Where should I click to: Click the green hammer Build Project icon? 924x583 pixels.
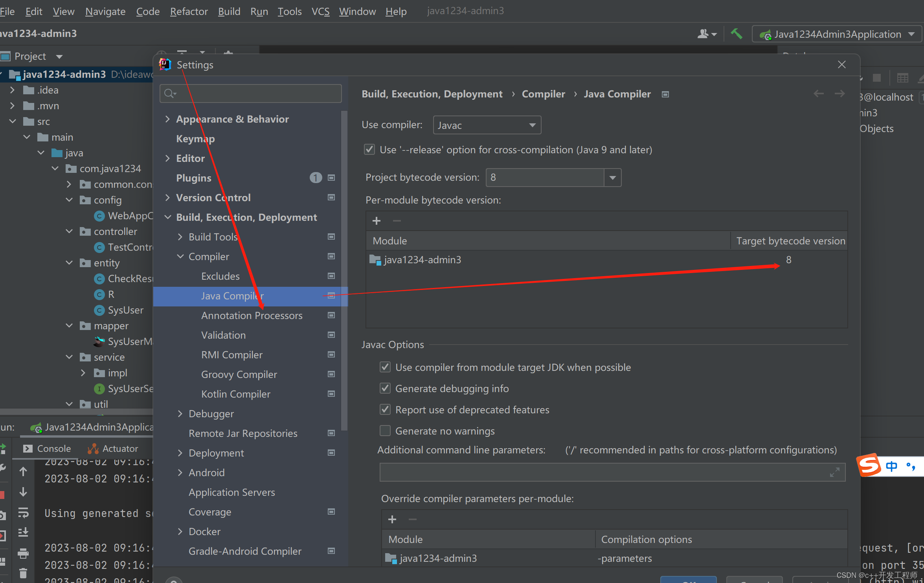tap(736, 34)
